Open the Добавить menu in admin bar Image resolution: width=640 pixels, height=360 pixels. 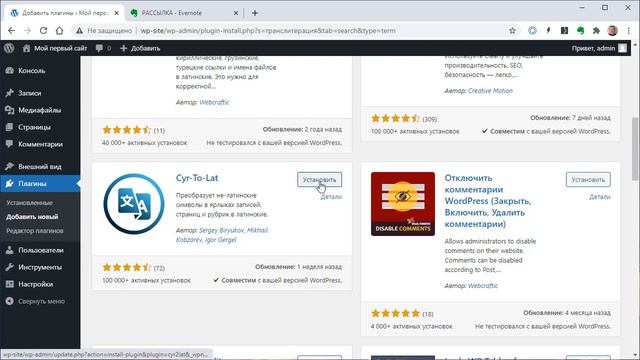pyautogui.click(x=140, y=48)
